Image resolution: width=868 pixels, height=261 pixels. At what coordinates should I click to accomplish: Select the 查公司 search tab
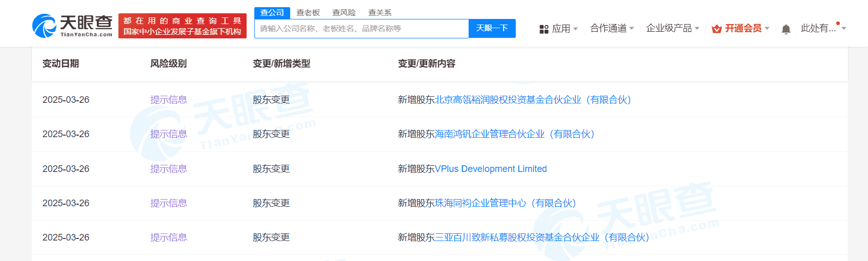(x=272, y=13)
